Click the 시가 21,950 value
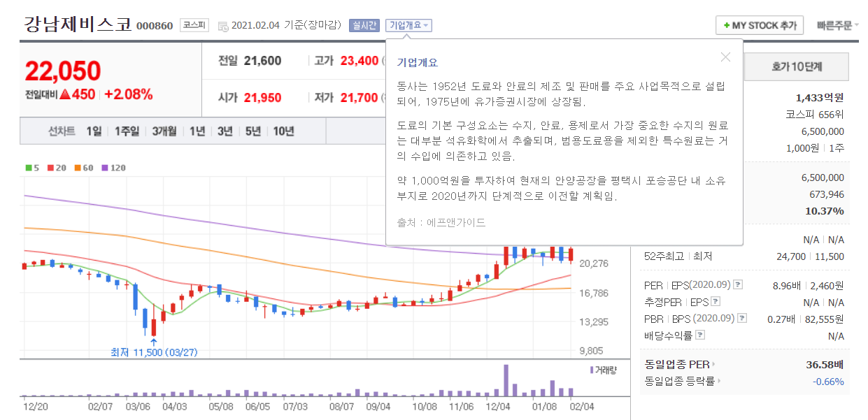The height and width of the screenshot is (420, 868). [x=263, y=98]
